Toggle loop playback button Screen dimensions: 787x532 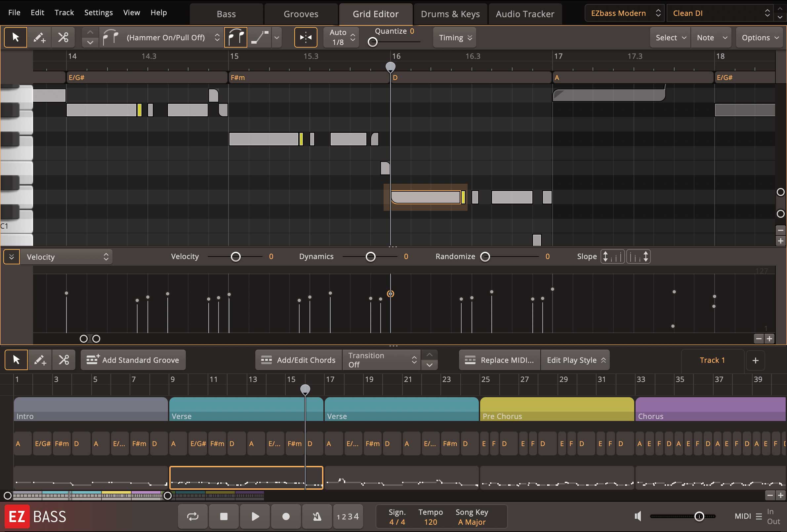pyautogui.click(x=193, y=516)
